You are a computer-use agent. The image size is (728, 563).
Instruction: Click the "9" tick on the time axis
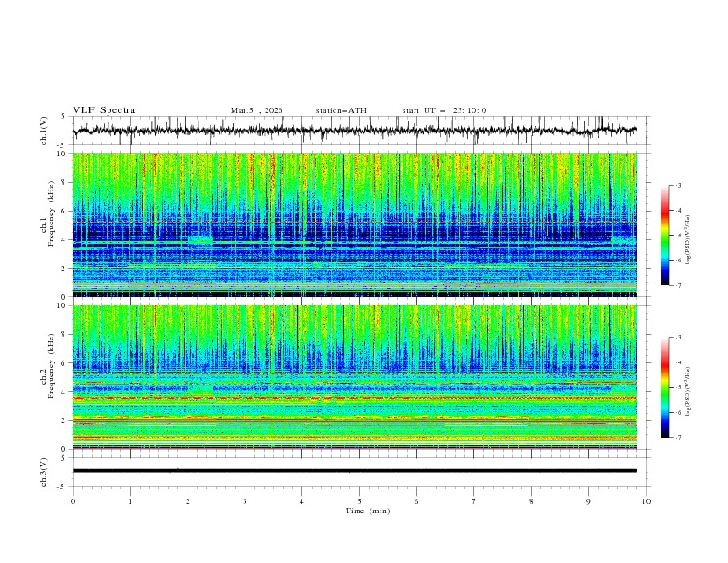tap(588, 501)
